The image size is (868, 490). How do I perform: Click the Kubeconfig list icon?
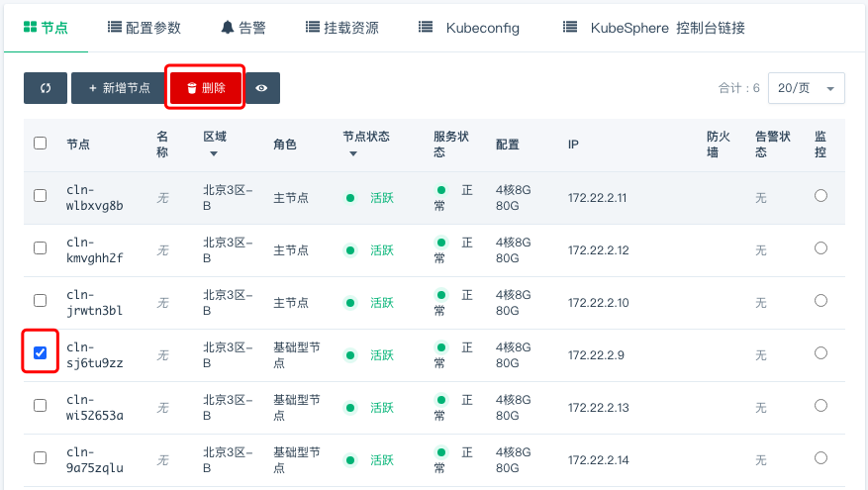(427, 27)
